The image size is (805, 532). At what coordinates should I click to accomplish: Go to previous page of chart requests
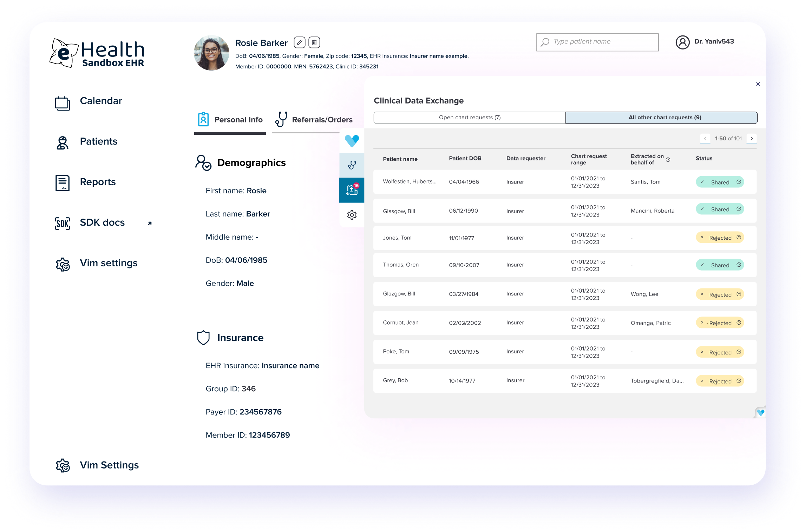[x=705, y=139]
